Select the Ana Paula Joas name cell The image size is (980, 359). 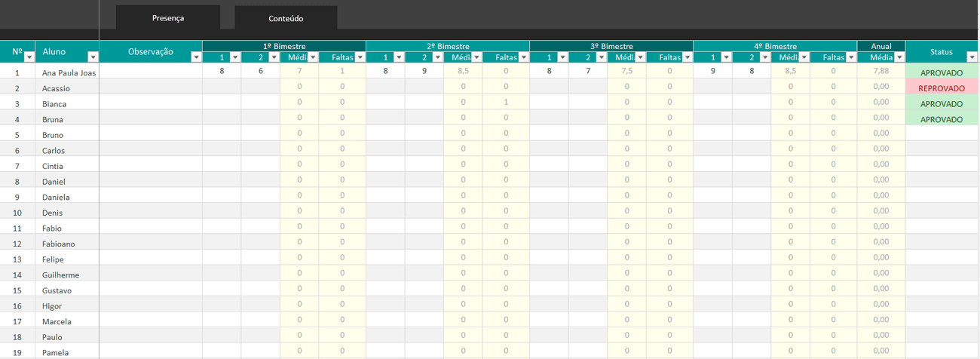pos(67,72)
